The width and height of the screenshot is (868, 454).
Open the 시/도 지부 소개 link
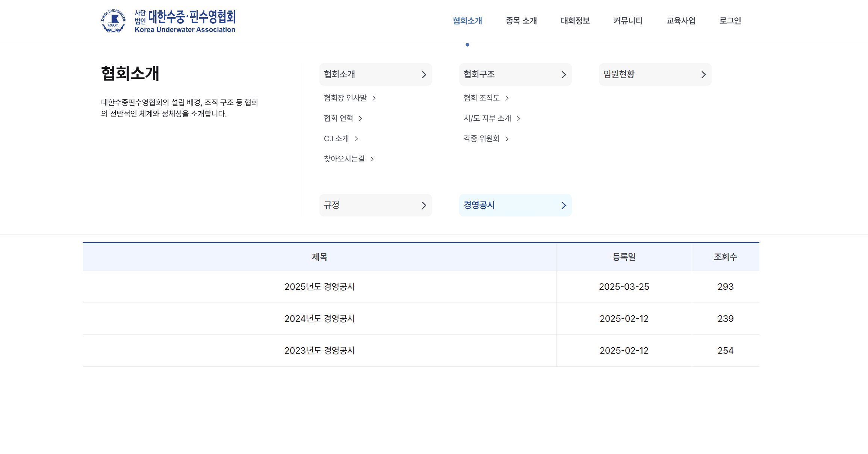point(487,118)
